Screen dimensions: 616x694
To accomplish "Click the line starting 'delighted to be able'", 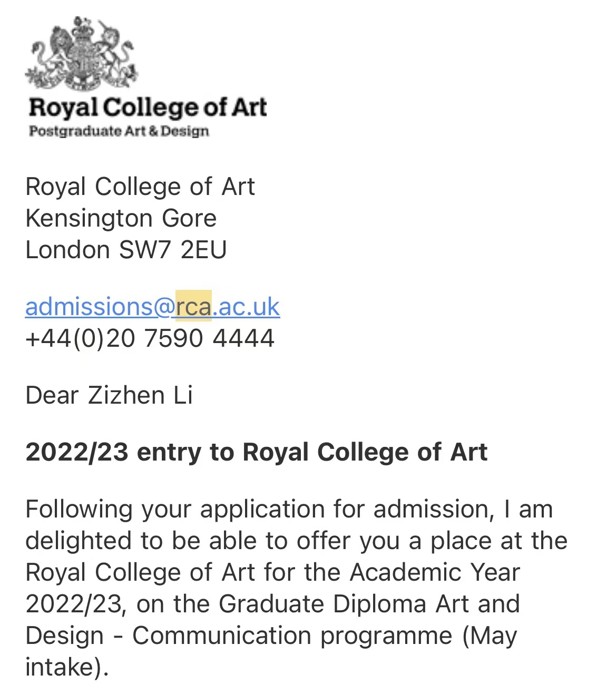I will [x=296, y=541].
